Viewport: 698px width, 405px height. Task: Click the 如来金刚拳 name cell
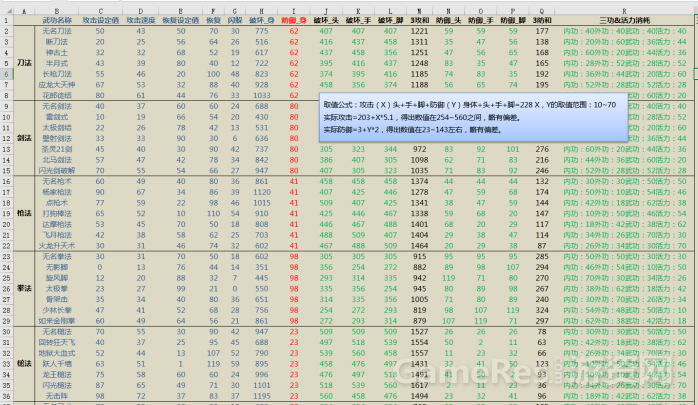click(57, 320)
